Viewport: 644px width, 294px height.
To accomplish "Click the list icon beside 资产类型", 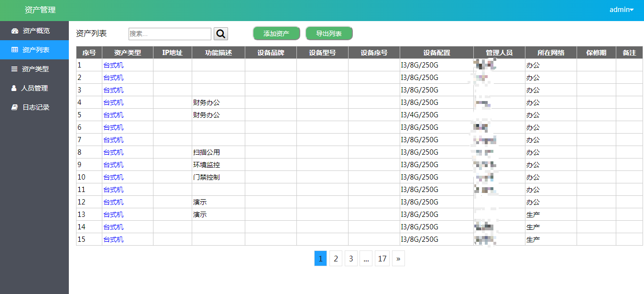I will tap(14, 69).
